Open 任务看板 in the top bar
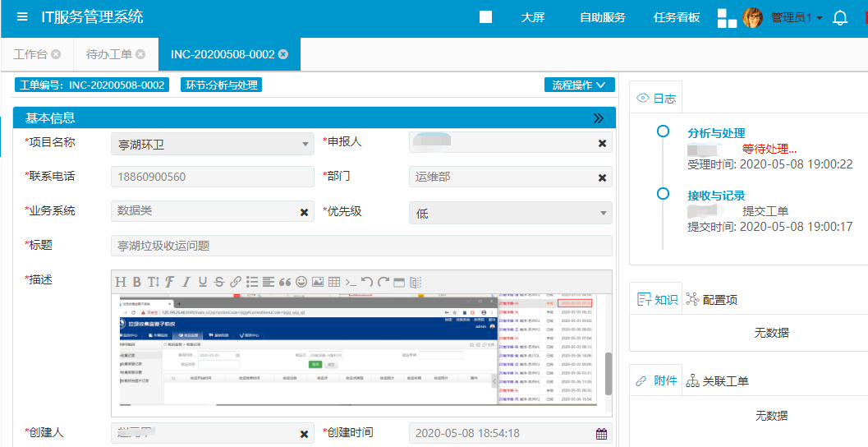This screenshot has height=447, width=868. pos(677,17)
